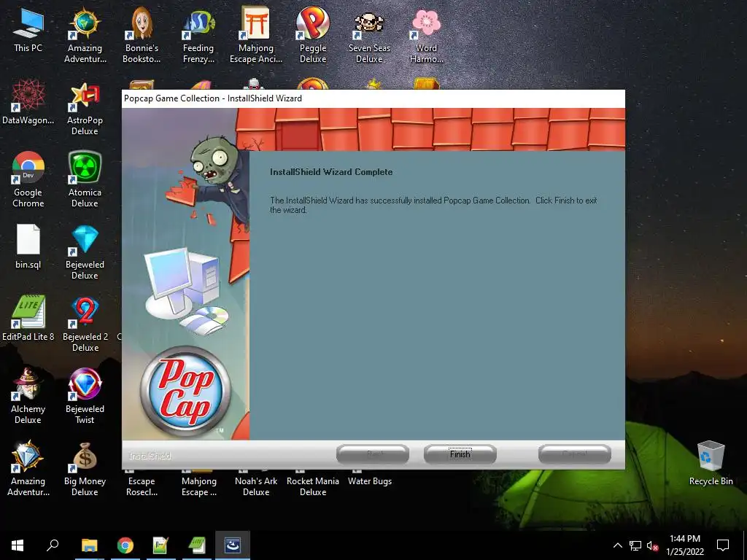Viewport: 747px width, 560px height.
Task: Select the Water Bugs label
Action: 370,481
